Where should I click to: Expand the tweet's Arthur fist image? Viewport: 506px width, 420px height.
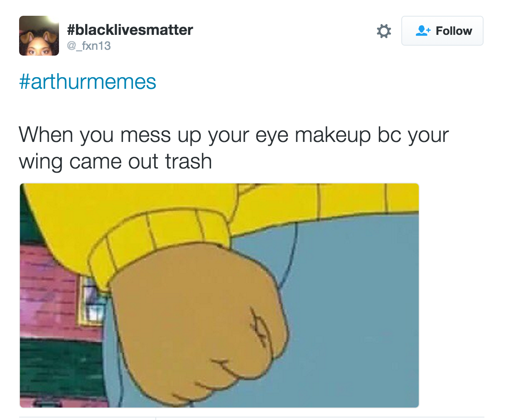point(219,295)
